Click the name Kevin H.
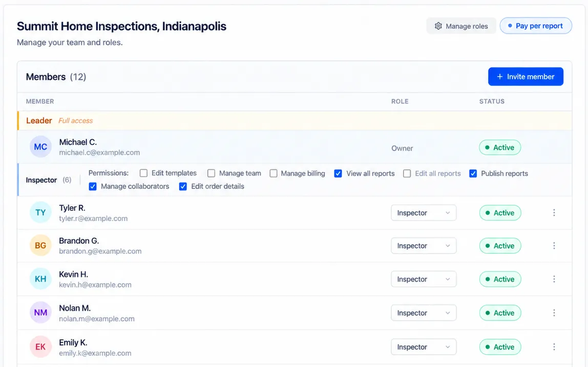 74,274
